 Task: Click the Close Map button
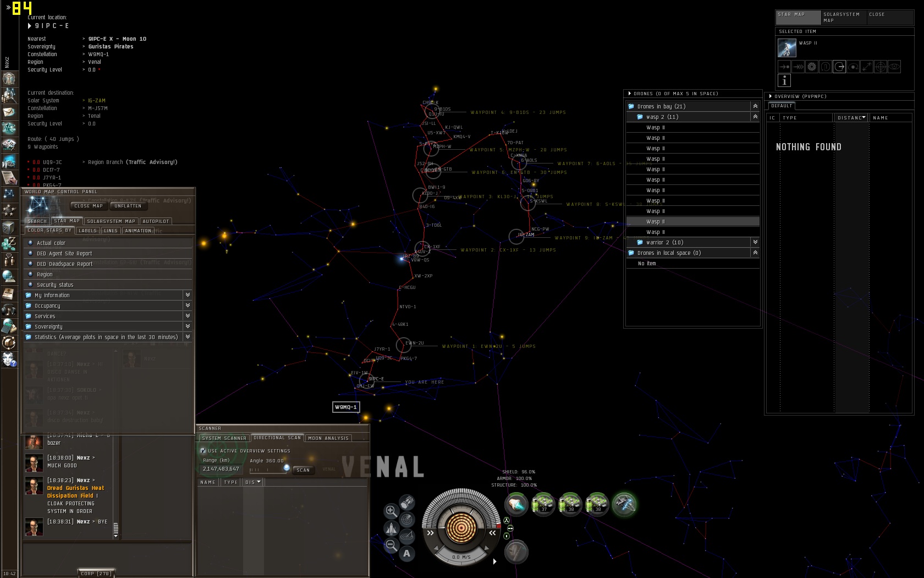pyautogui.click(x=89, y=206)
